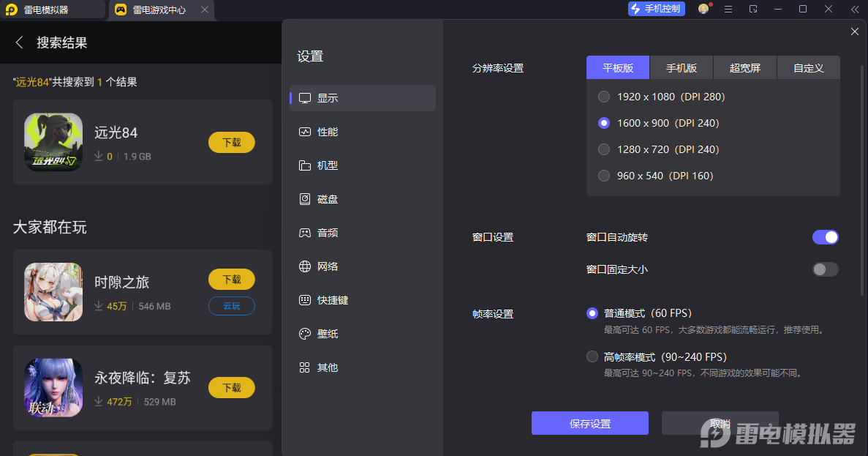The image size is (868, 456).
Task: Open the 远光84 game icon thumbnail
Action: point(53,143)
